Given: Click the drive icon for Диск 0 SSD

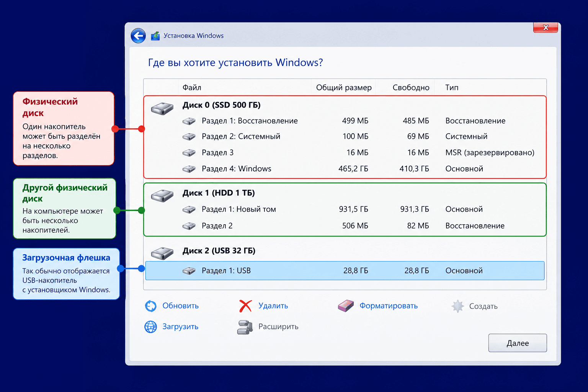Looking at the screenshot, I should click(162, 108).
